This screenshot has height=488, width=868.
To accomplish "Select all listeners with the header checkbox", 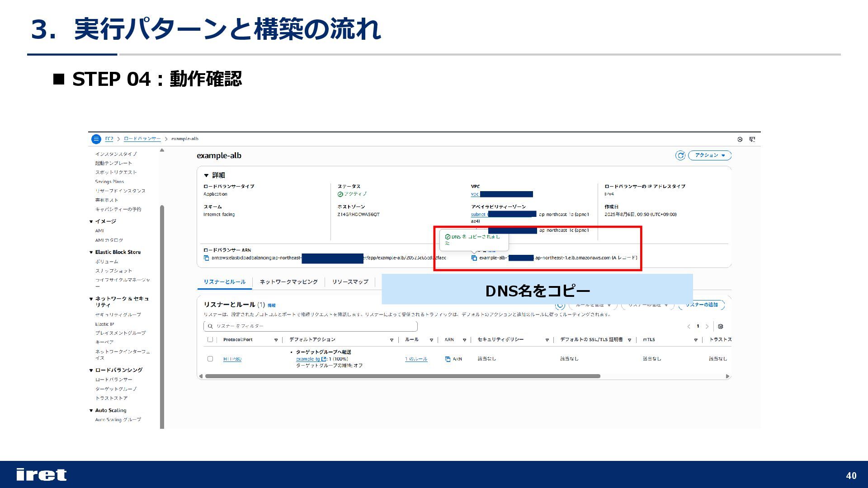I will tap(210, 339).
